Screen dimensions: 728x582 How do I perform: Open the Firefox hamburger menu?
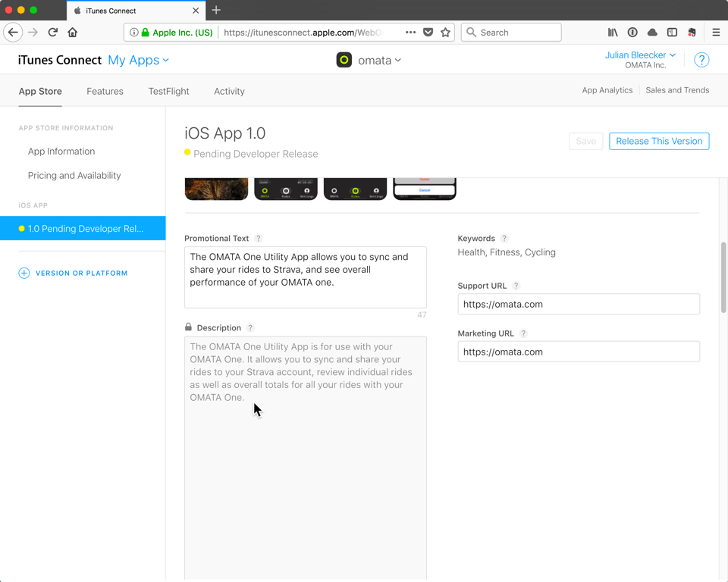pos(716,33)
